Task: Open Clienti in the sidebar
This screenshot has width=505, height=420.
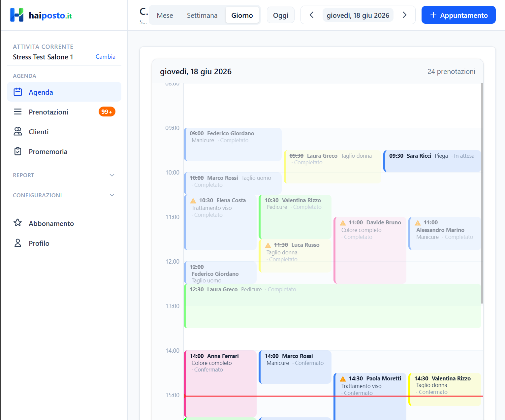Action: pos(64,132)
